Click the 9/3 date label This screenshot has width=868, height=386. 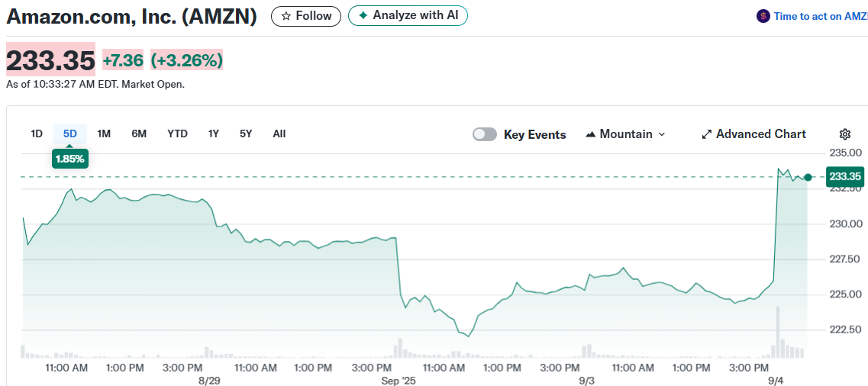pyautogui.click(x=587, y=381)
